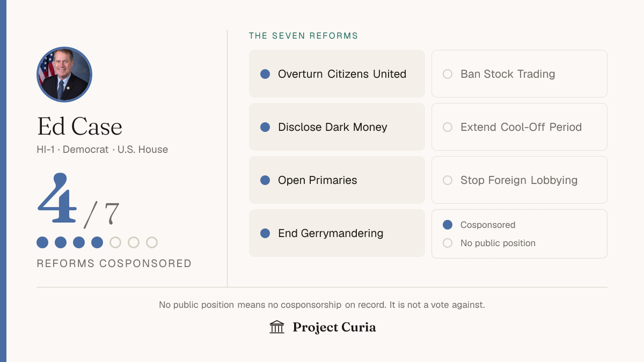This screenshot has width=644, height=362.
Task: Click the filled dot beside Open Primaries
Action: tap(265, 180)
